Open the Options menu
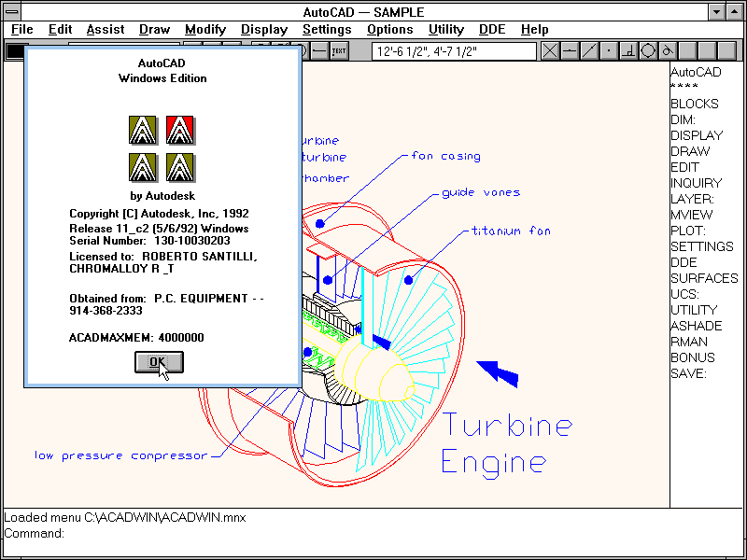The width and height of the screenshot is (747, 560). click(389, 30)
